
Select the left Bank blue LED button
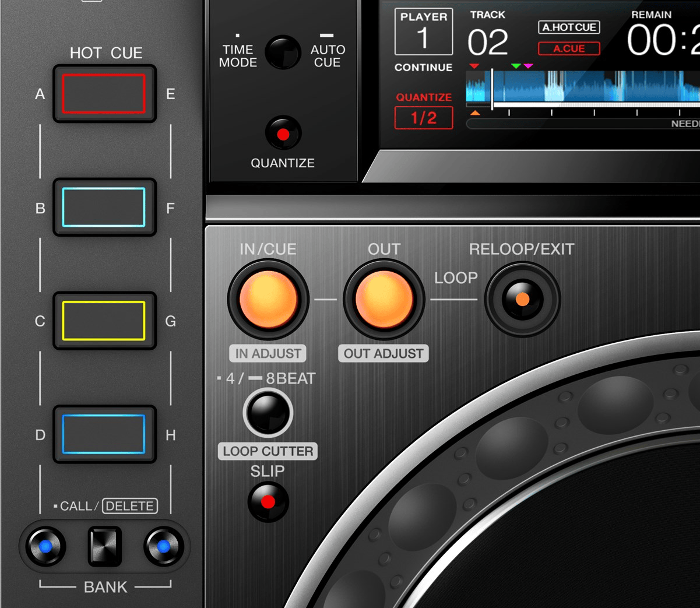tap(45, 546)
